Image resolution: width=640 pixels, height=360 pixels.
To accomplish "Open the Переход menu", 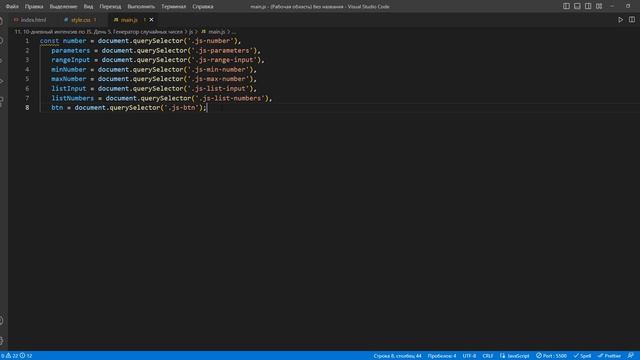I will click(x=110, y=7).
